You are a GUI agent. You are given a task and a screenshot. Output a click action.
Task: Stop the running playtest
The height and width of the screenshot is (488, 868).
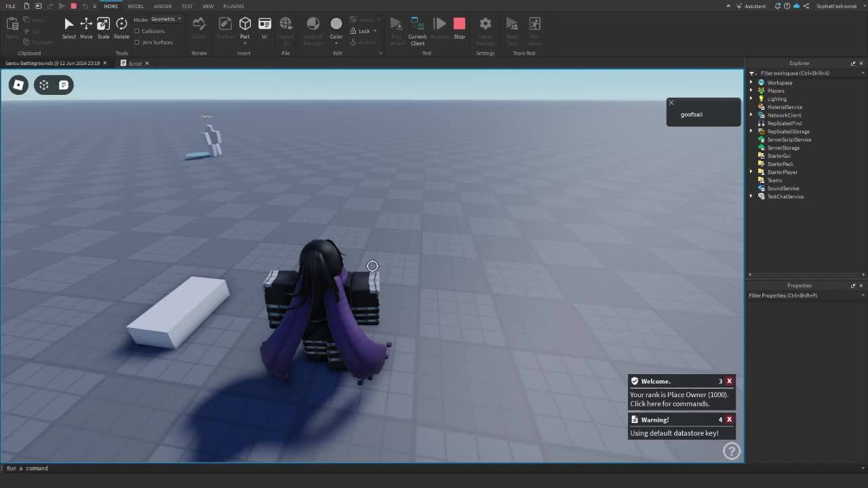click(x=459, y=28)
